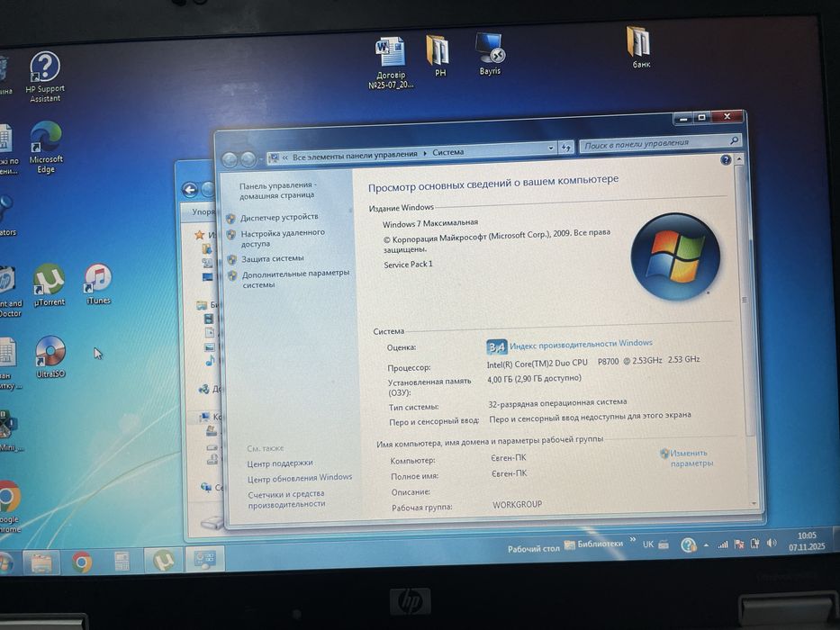Click the back arrow of the Explorer window behind
Screen dimensions: 840x630
tap(190, 189)
